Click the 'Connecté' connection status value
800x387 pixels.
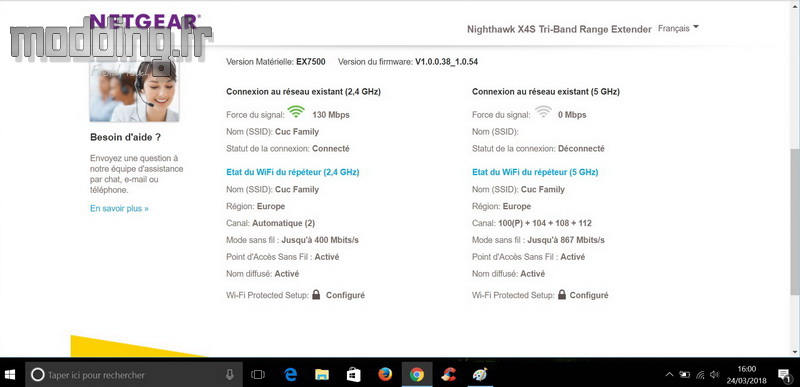(331, 149)
